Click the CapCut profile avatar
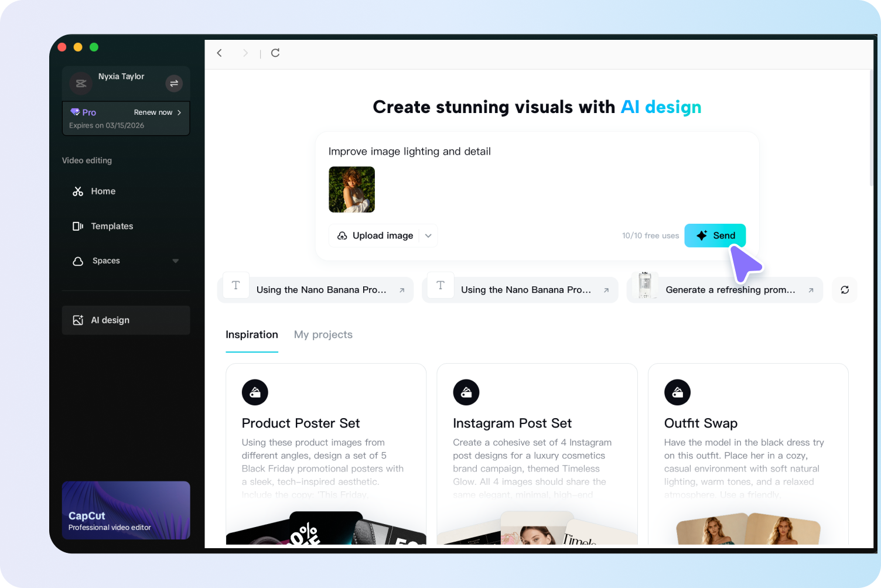 pos(81,83)
